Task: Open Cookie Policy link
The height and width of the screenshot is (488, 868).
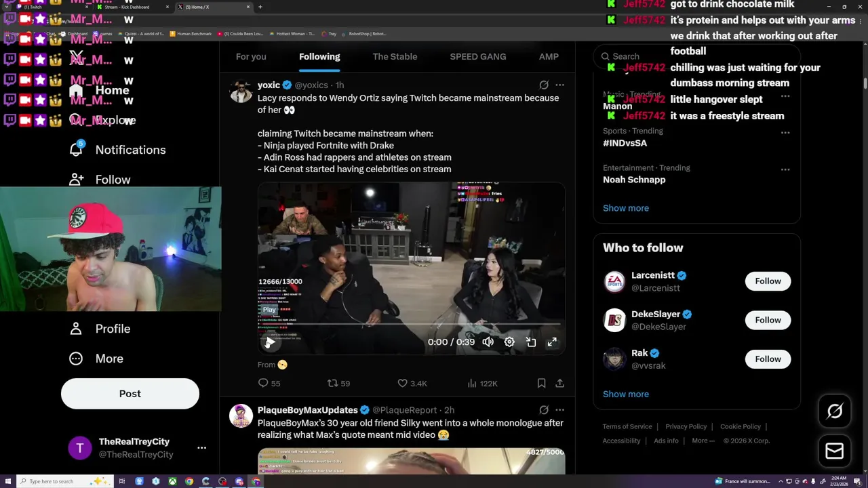Action: coord(741,426)
